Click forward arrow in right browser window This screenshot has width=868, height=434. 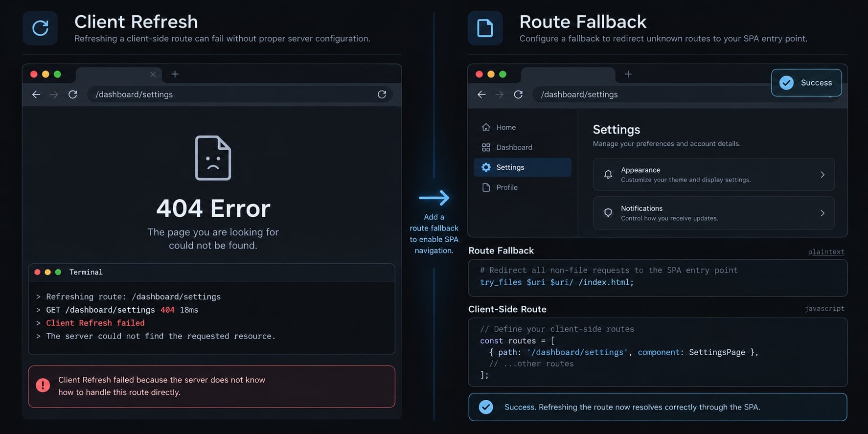point(499,94)
